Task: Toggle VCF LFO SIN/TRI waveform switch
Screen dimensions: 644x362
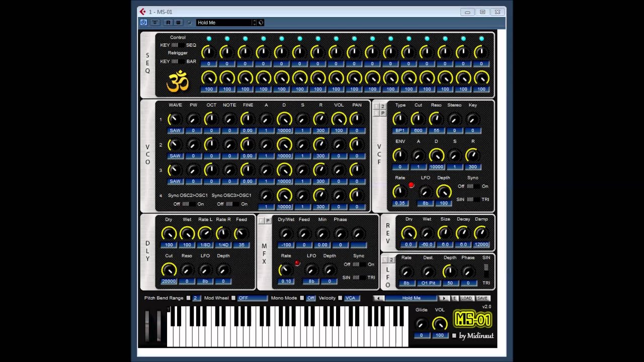Action: (473, 200)
